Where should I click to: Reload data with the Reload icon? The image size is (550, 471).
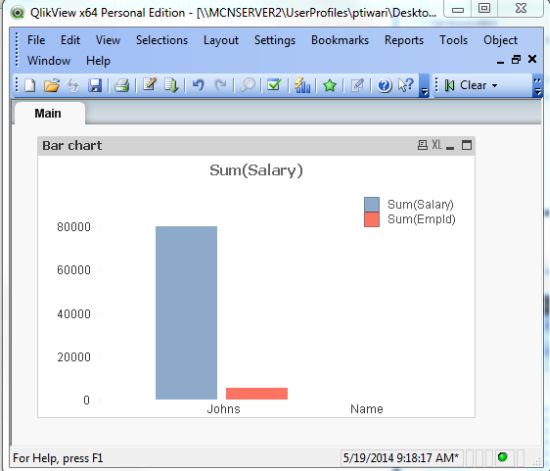[x=171, y=85]
